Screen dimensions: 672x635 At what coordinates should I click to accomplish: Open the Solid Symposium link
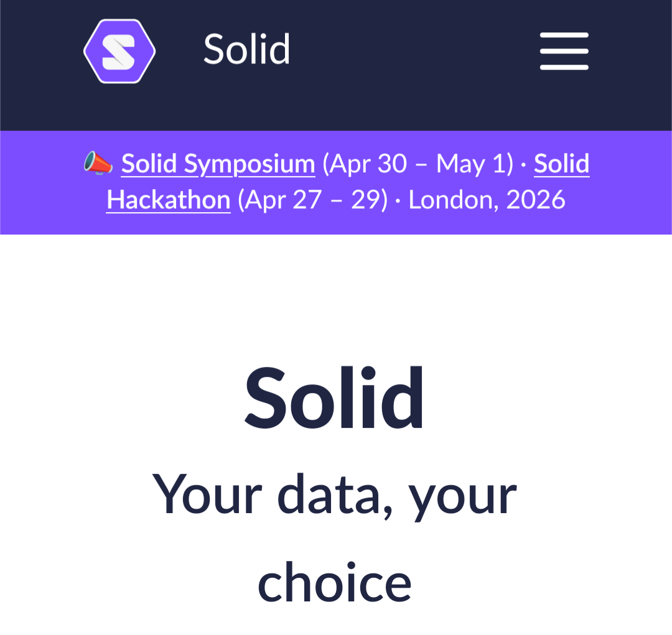[x=218, y=164]
